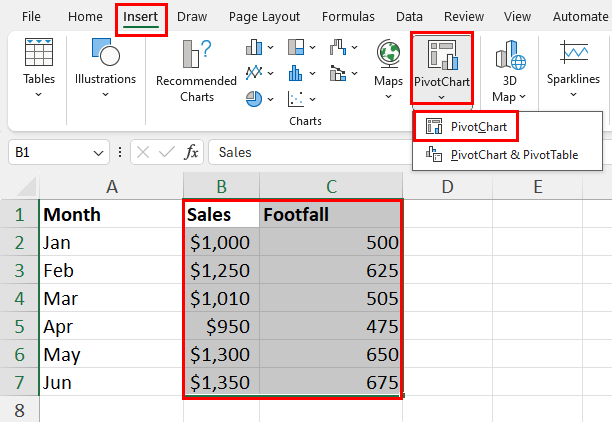Click the Select All corner triangle
The height and width of the screenshot is (422, 612).
click(27, 186)
